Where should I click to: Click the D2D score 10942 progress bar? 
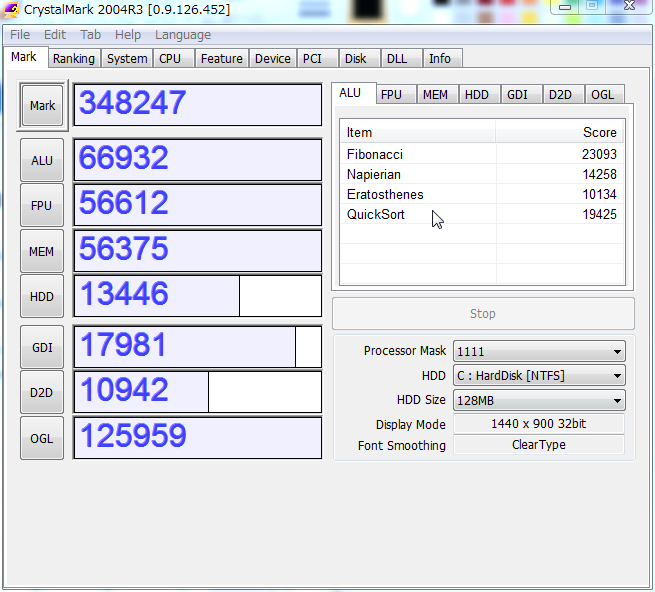[x=198, y=392]
